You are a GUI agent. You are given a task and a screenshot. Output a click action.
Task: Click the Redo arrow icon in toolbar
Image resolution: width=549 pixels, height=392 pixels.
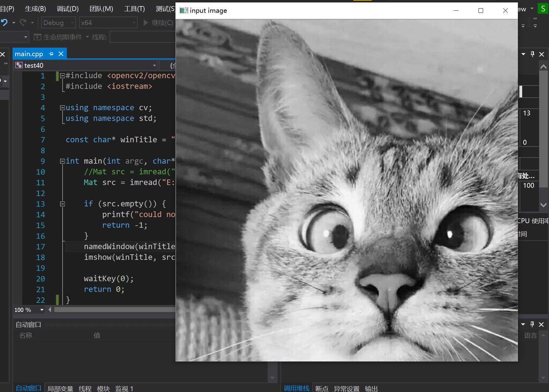pyautogui.click(x=23, y=23)
